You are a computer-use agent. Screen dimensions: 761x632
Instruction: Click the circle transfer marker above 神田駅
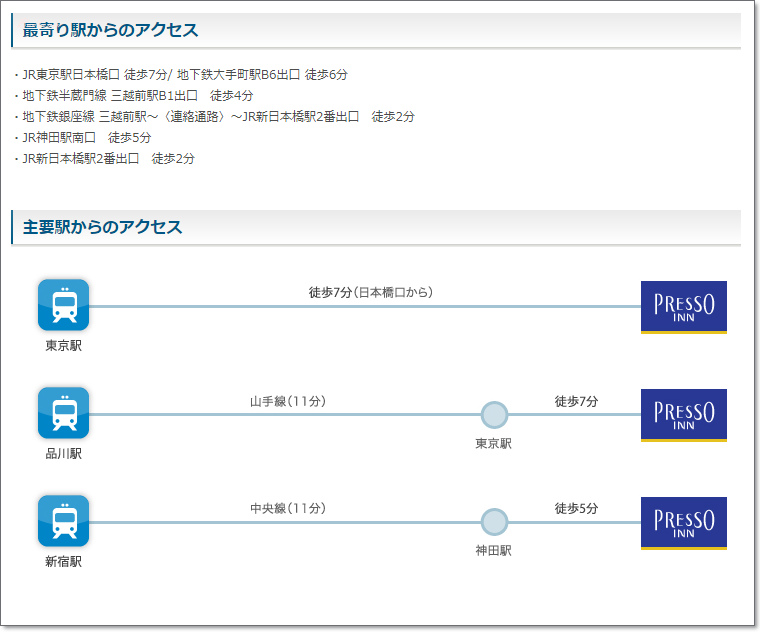[494, 522]
